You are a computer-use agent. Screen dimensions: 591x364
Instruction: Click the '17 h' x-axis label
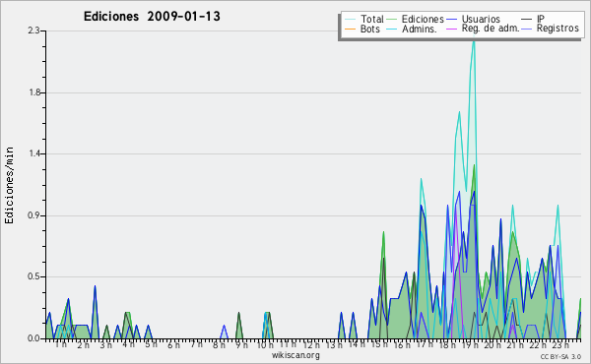[425, 344]
